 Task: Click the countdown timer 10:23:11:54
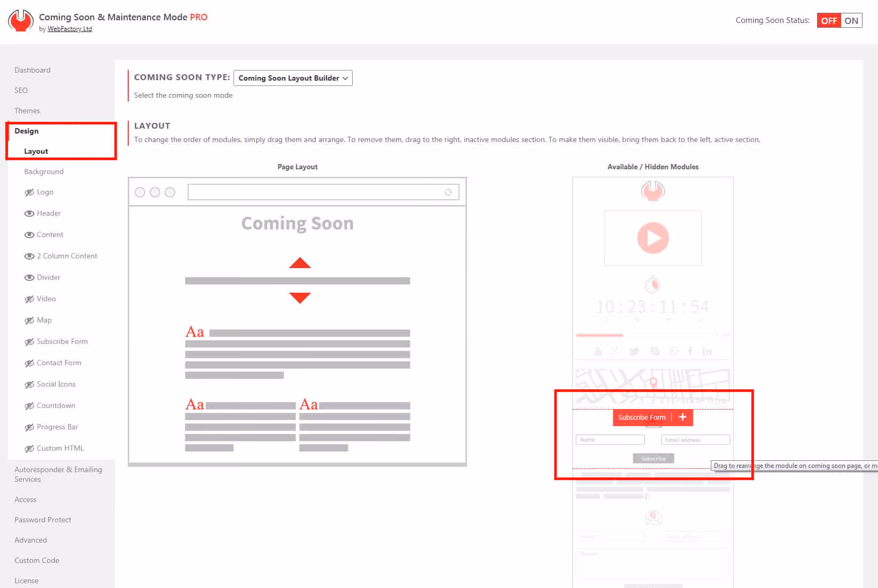click(652, 307)
